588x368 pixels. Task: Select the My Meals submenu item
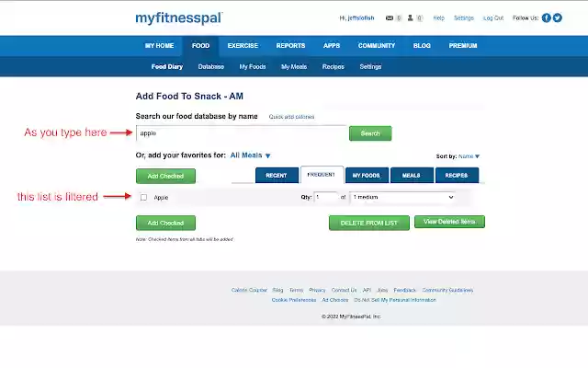pyautogui.click(x=294, y=67)
